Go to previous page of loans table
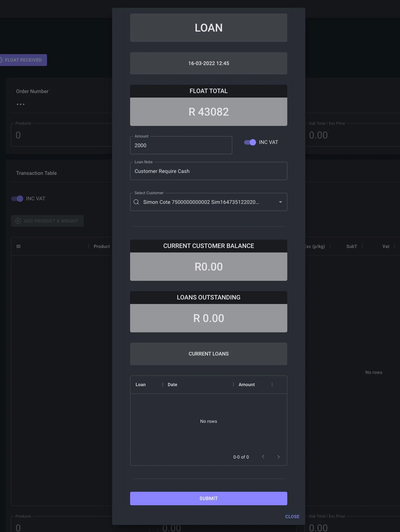 (x=263, y=457)
